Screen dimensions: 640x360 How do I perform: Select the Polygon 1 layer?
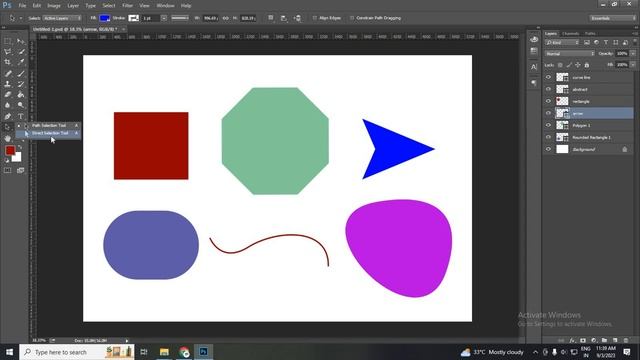588,125
